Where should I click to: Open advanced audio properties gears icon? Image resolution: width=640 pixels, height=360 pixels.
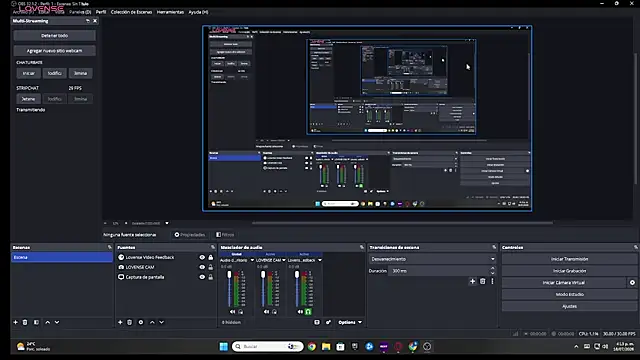(x=328, y=322)
